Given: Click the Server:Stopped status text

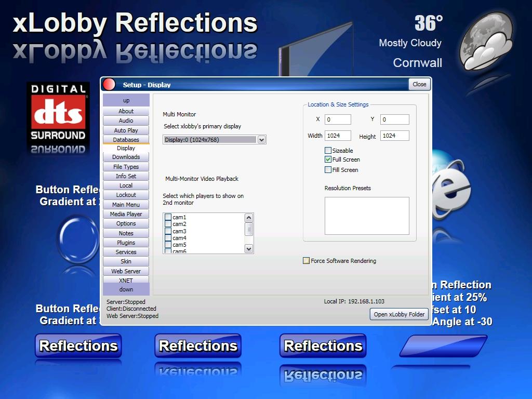Looking at the screenshot, I should pyautogui.click(x=126, y=302).
